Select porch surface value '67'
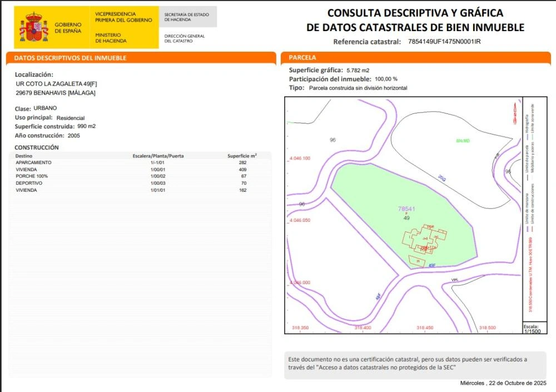This screenshot has width=556, height=392. (x=244, y=176)
